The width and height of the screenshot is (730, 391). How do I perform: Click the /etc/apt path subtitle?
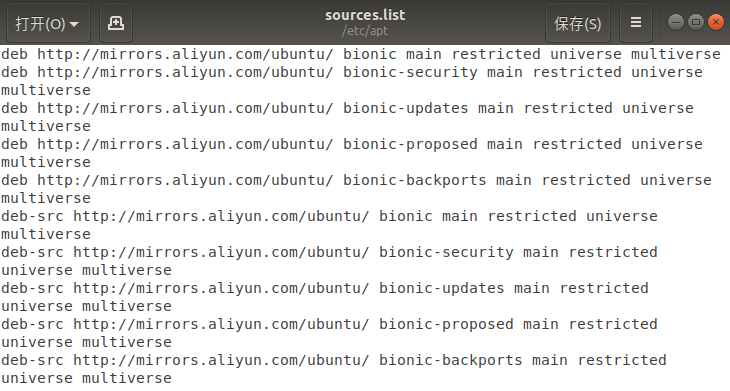pos(365,31)
